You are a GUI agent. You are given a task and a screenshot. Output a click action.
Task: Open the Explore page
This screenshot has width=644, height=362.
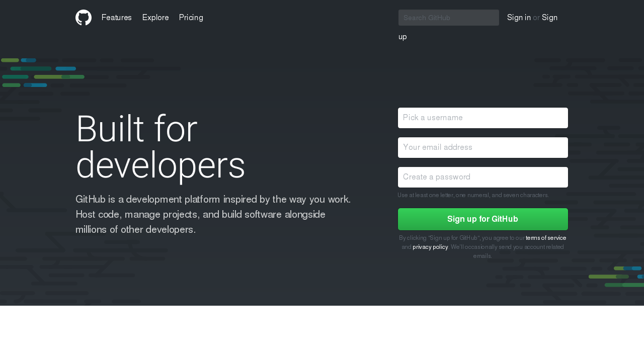155,18
